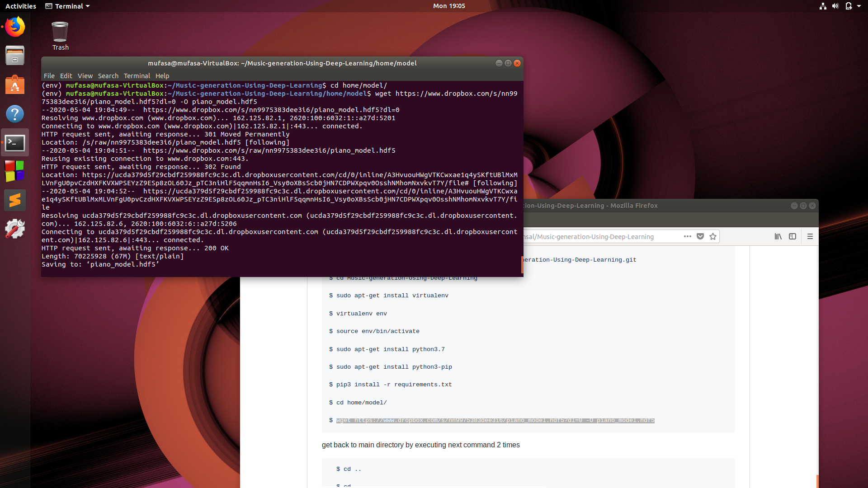This screenshot has height=488, width=868.
Task: Open Firefox from the dock
Action: pos(15,27)
